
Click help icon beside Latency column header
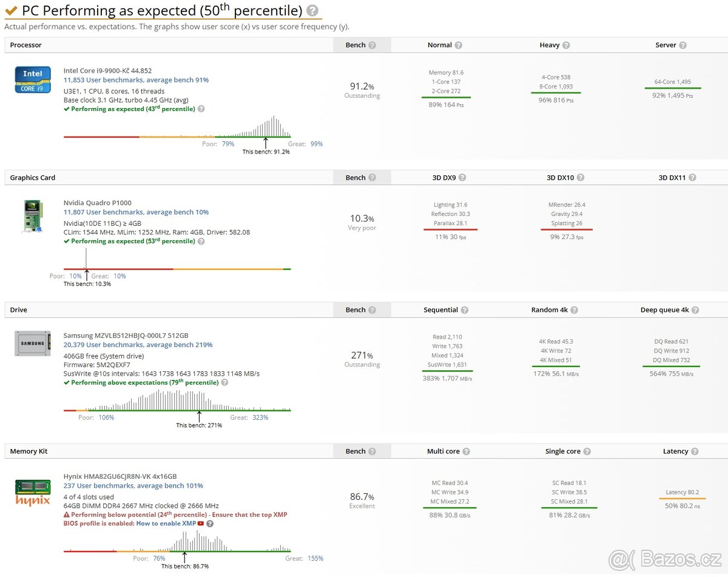point(694,451)
